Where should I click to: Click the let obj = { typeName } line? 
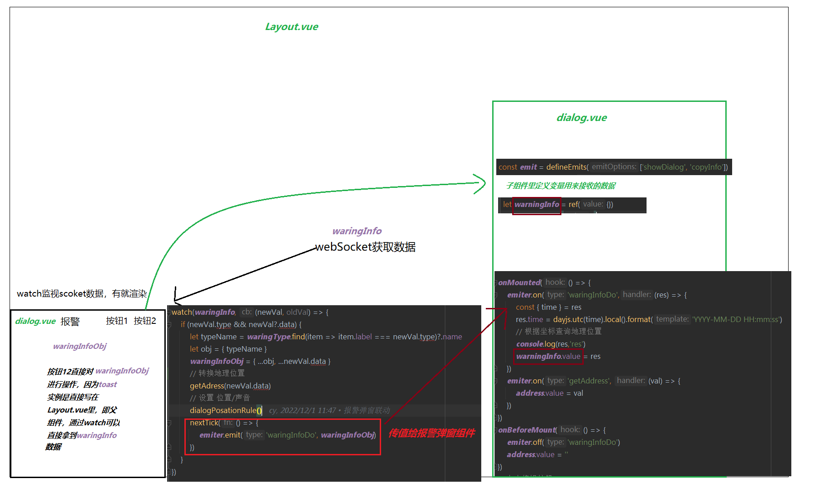(x=228, y=349)
